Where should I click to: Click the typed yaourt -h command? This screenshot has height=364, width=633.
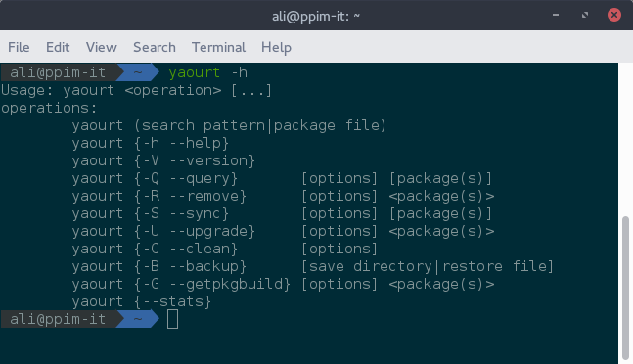(x=208, y=72)
